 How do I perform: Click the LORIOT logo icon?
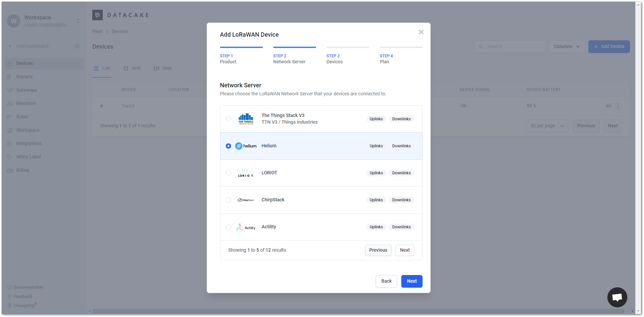pos(245,173)
